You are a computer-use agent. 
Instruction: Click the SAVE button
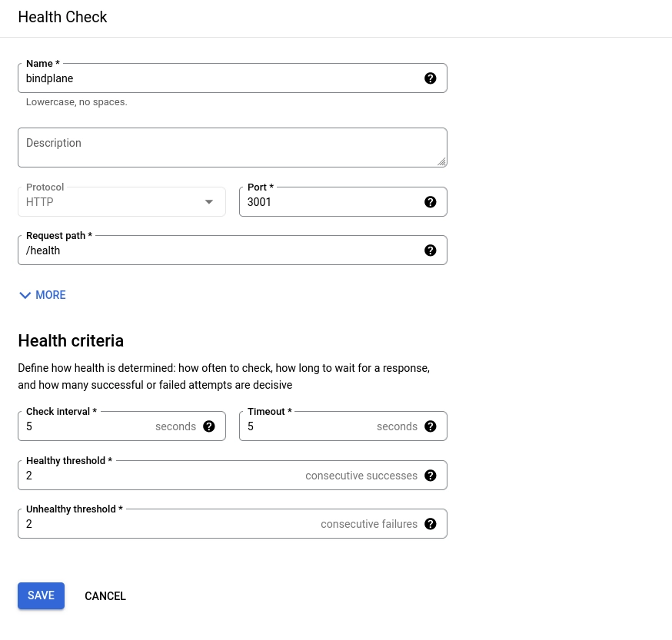(x=41, y=595)
